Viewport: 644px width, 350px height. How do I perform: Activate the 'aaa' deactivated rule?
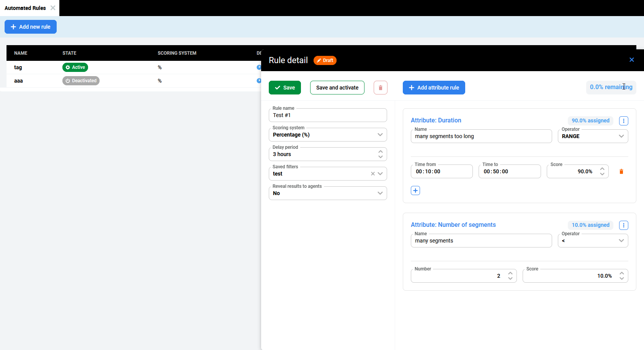[81, 81]
